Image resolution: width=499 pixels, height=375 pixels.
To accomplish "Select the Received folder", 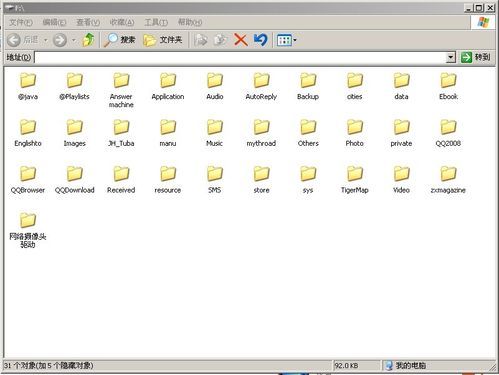I will (121, 180).
